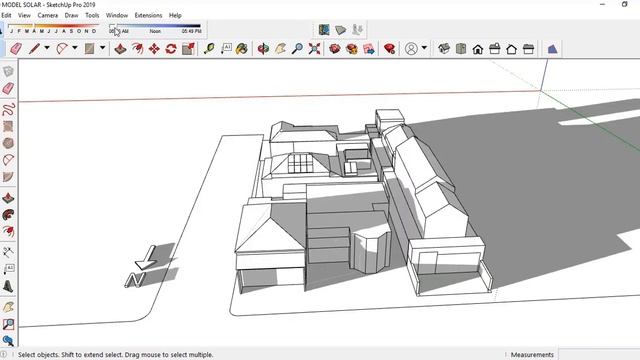The height and width of the screenshot is (360, 640).
Task: Select the Eraser in left sidebar
Action: pos(8,88)
